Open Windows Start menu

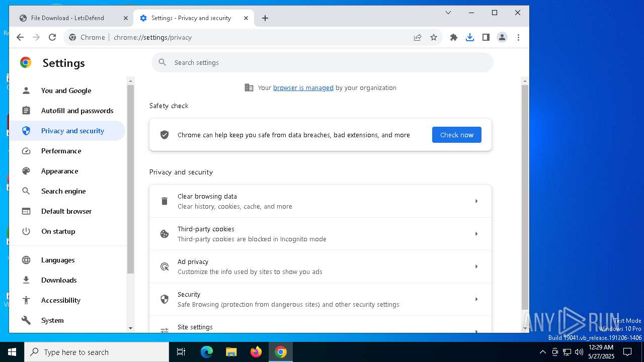[x=12, y=352]
